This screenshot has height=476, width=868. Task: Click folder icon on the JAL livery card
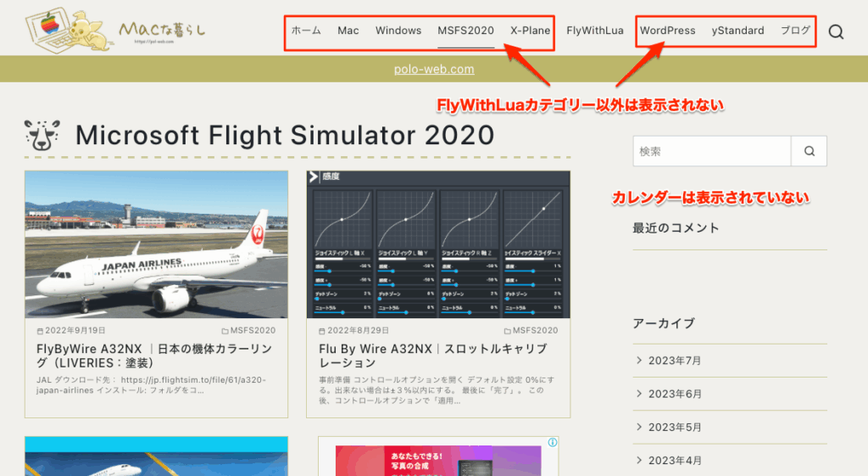225,331
